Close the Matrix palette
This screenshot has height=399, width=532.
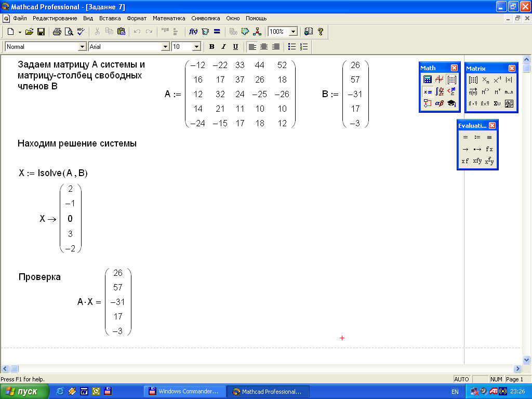512,68
